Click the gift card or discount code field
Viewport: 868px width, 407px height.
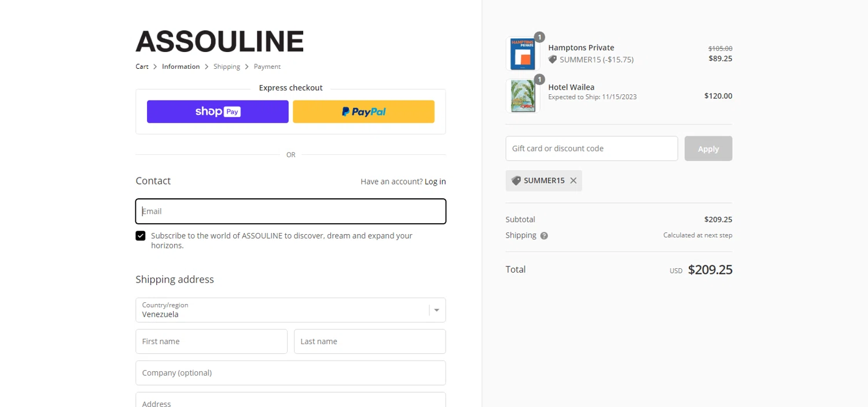pos(591,149)
